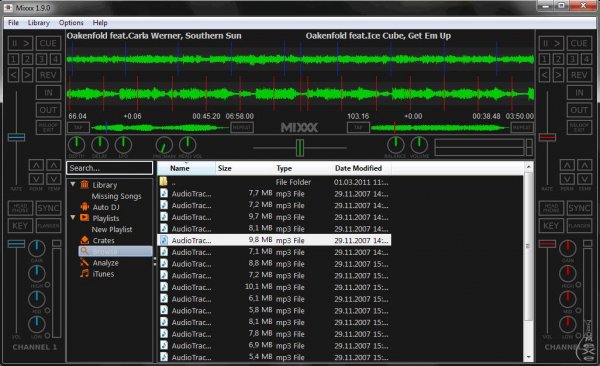Screen dimensions: 600x366
Task: Click the library Search field
Action: 109,168
